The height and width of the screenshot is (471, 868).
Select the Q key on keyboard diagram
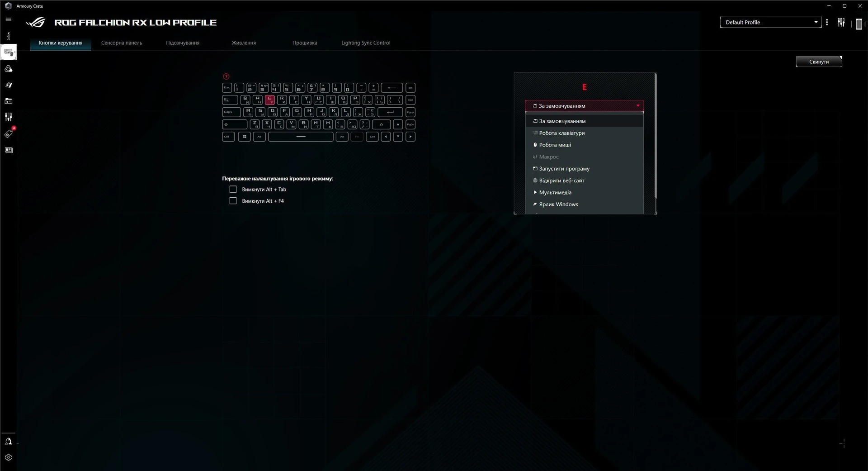(x=245, y=100)
